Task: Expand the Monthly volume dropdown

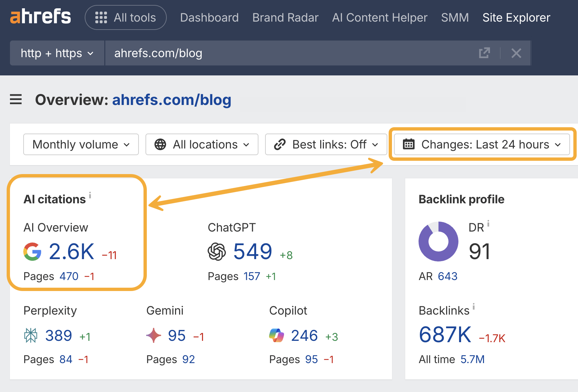Action: pos(81,144)
